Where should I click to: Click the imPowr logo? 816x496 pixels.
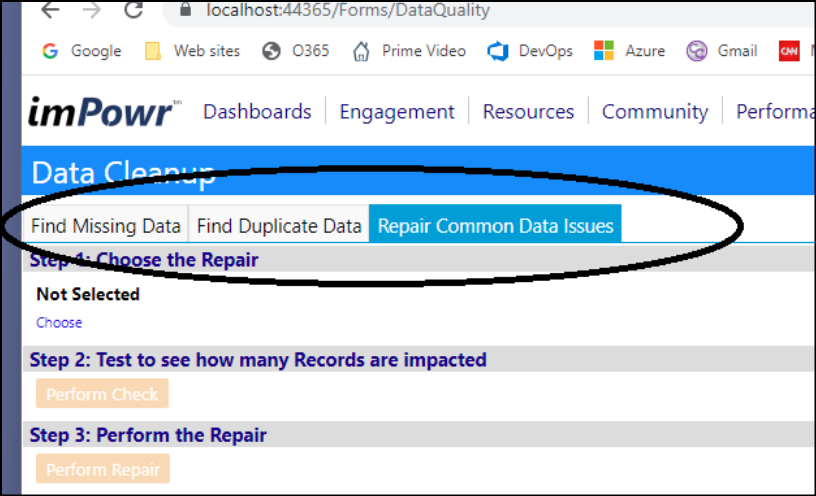click(x=104, y=111)
